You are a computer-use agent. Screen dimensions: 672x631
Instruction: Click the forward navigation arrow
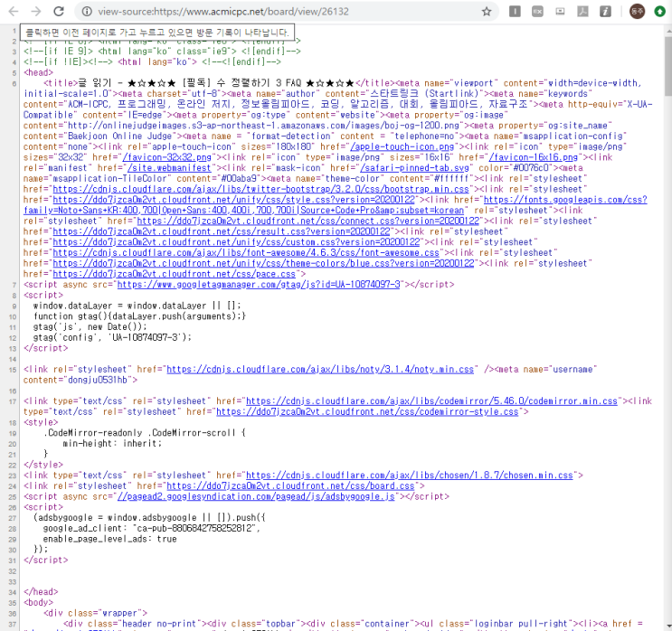click(x=36, y=12)
